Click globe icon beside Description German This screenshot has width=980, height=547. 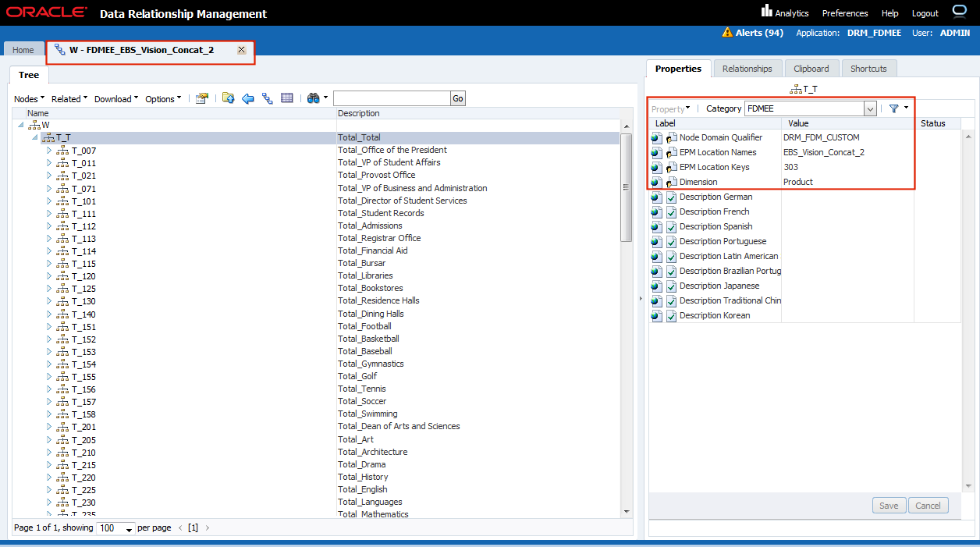pos(656,197)
